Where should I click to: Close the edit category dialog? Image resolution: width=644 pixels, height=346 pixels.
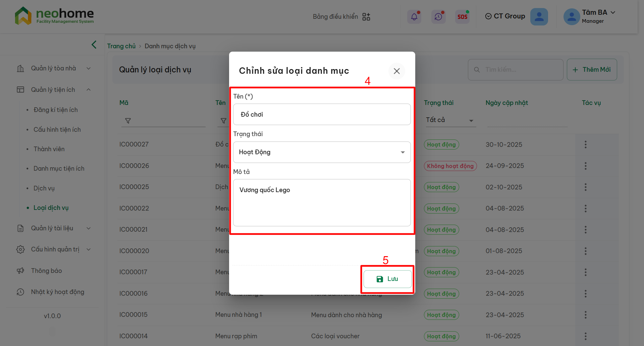(x=396, y=71)
